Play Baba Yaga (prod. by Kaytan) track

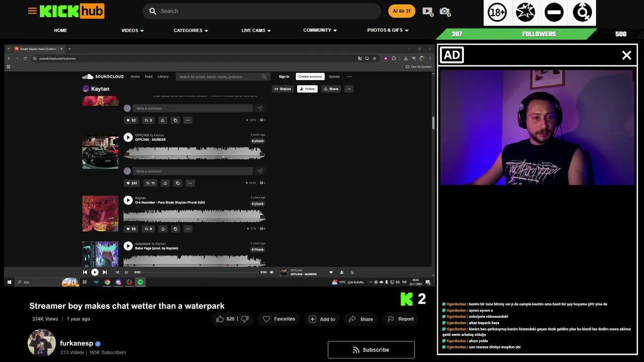[x=128, y=246]
